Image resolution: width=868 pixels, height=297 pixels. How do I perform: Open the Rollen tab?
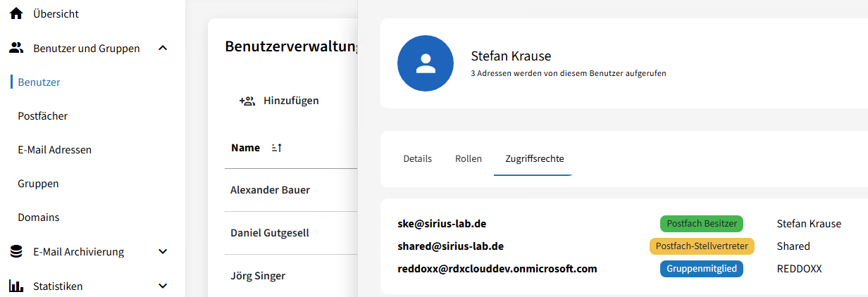[469, 159]
